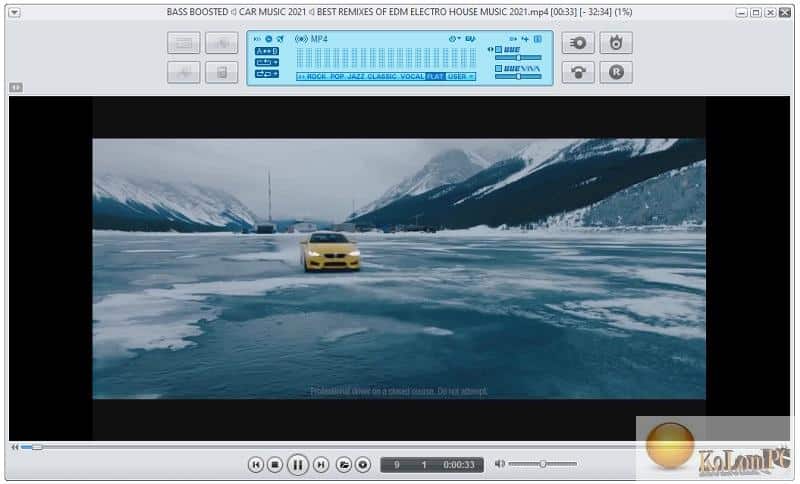Viewport: 800px width, 484px height.
Task: Enable the BBE sound effect checkbox
Action: tap(498, 49)
